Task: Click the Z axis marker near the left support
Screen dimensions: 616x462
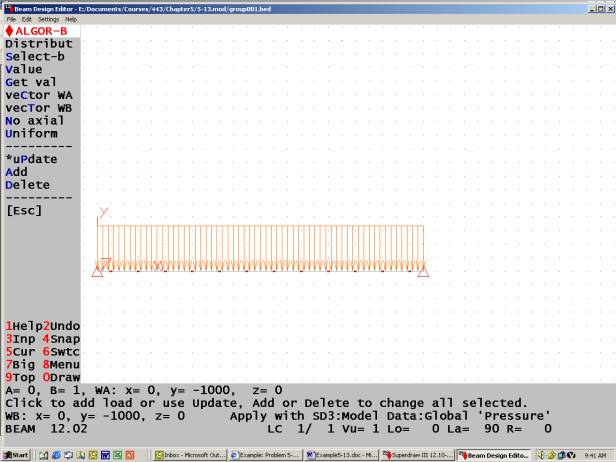Action: point(105,263)
